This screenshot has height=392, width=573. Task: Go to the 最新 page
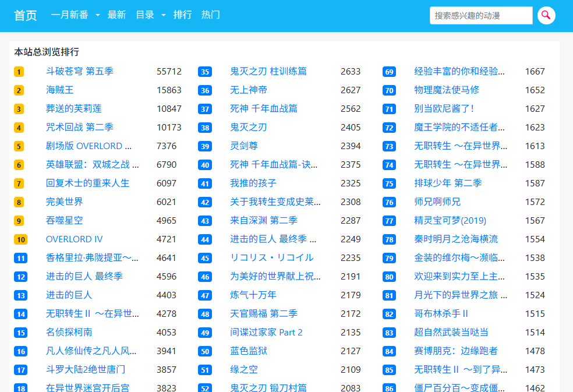[x=116, y=15]
